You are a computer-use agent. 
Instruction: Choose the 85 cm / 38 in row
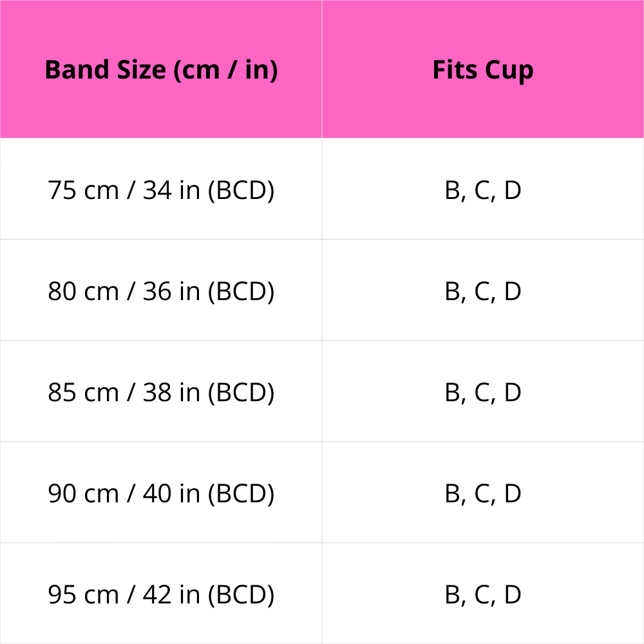(x=161, y=393)
